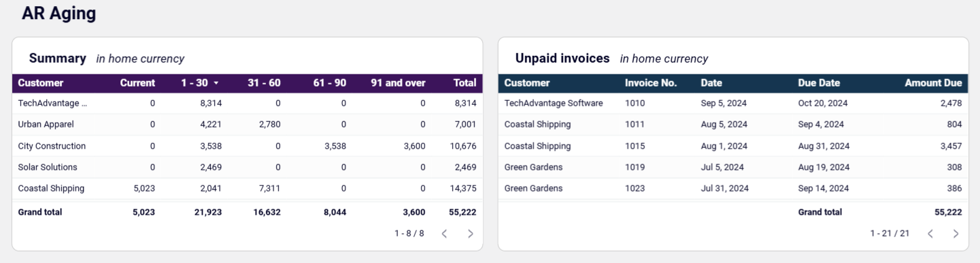Click due date Aug 19, 2024

coord(824,167)
